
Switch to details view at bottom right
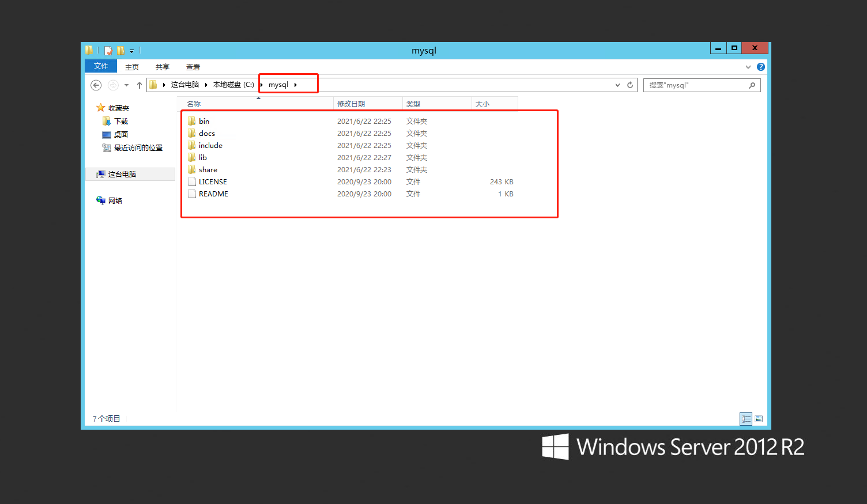click(x=746, y=418)
